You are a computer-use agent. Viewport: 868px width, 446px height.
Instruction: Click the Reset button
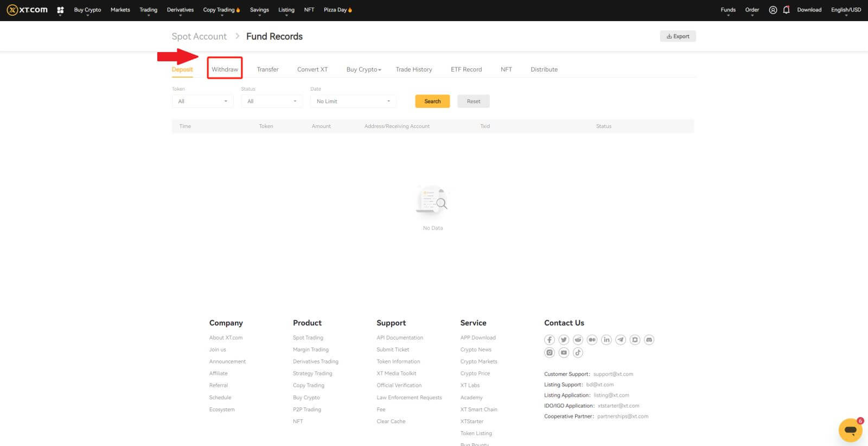click(474, 101)
